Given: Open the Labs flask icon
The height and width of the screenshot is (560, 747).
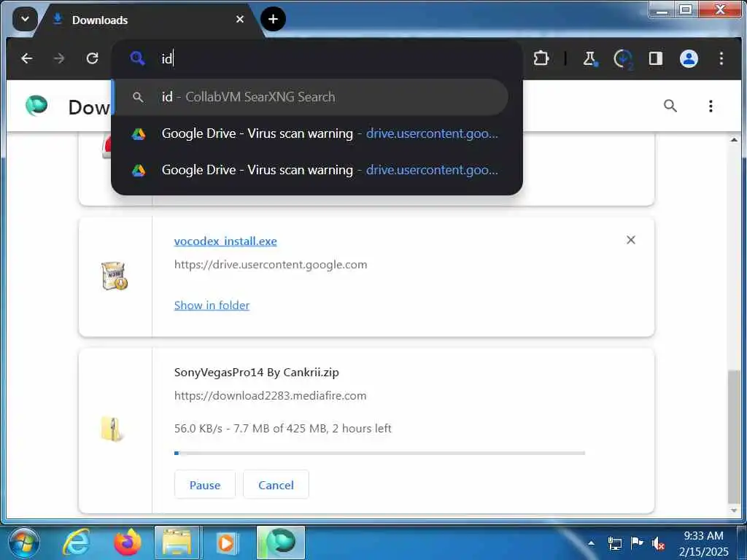Looking at the screenshot, I should (x=589, y=58).
